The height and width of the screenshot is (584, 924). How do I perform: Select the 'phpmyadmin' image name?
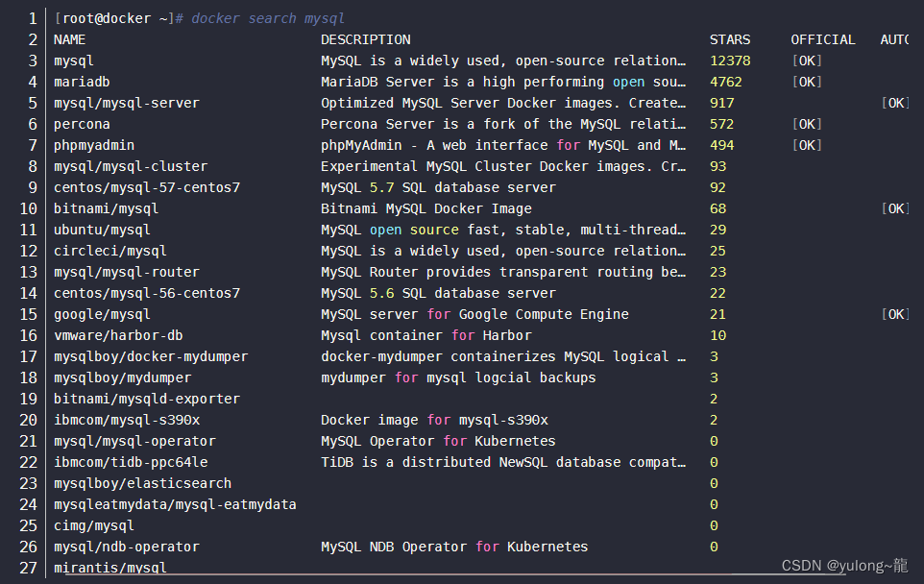pyautogui.click(x=94, y=146)
